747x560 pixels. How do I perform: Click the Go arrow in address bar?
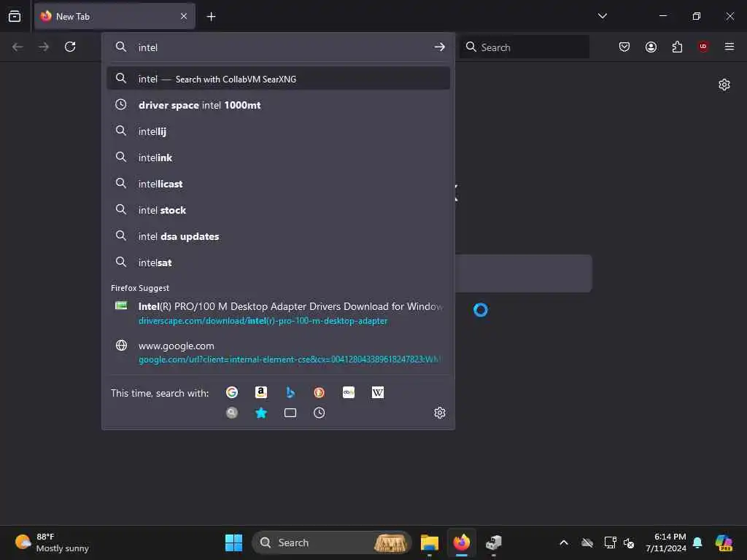click(439, 47)
